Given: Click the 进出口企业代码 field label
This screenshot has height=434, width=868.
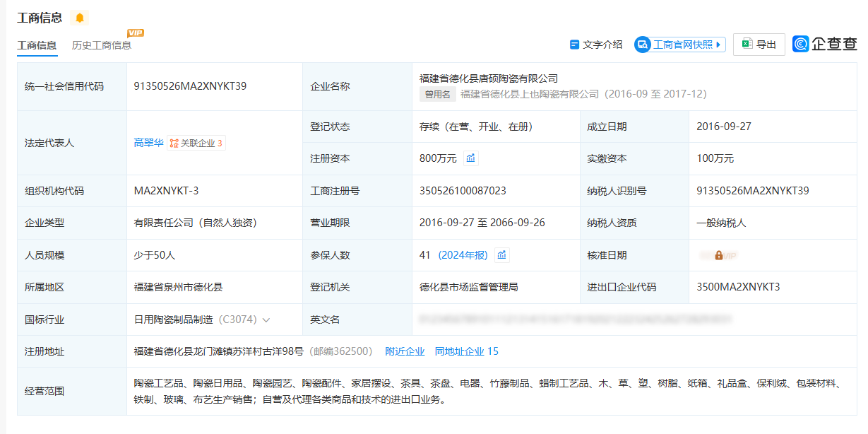Looking at the screenshot, I should (622, 287).
